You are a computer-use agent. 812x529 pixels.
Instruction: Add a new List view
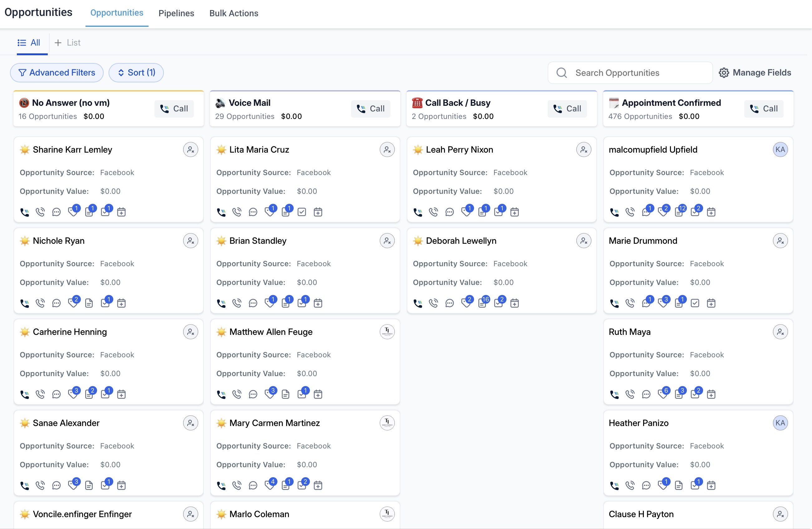coord(67,43)
